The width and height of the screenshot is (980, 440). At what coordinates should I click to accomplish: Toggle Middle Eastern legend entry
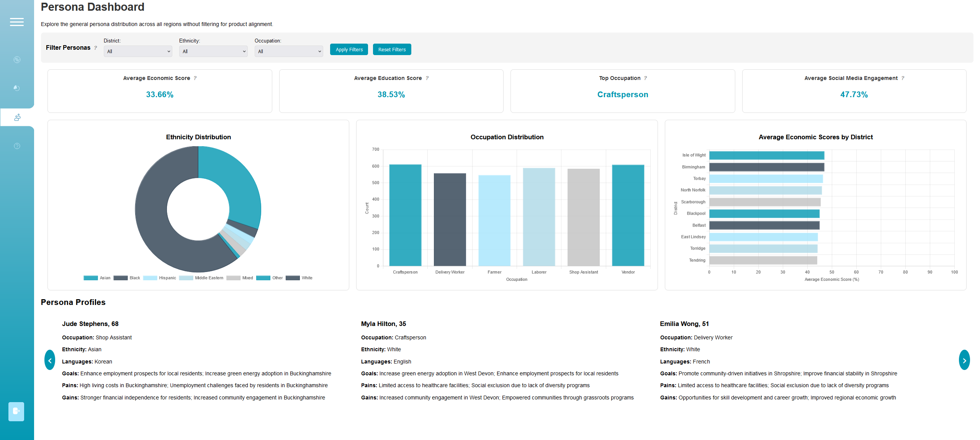click(201, 278)
